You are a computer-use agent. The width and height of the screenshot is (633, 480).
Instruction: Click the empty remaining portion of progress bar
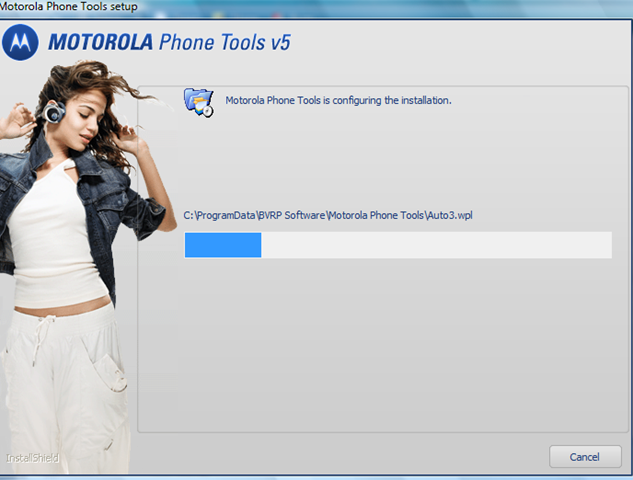click(436, 245)
